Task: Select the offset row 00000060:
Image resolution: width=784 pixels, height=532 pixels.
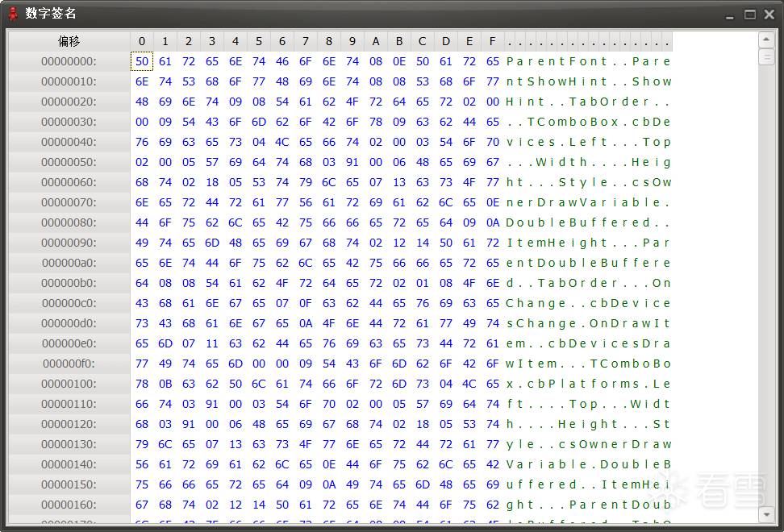Action: click(69, 182)
